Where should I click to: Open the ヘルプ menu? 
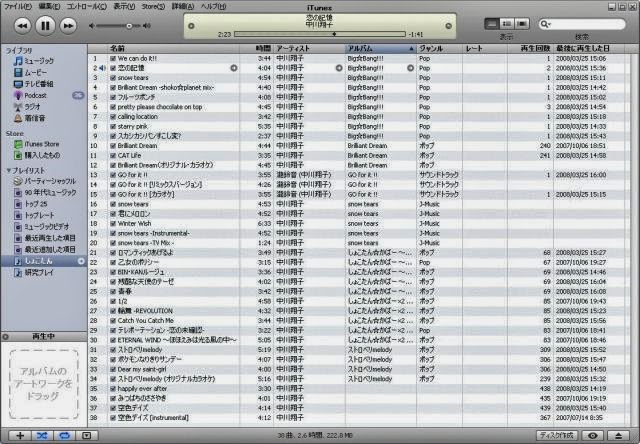[x=213, y=6]
